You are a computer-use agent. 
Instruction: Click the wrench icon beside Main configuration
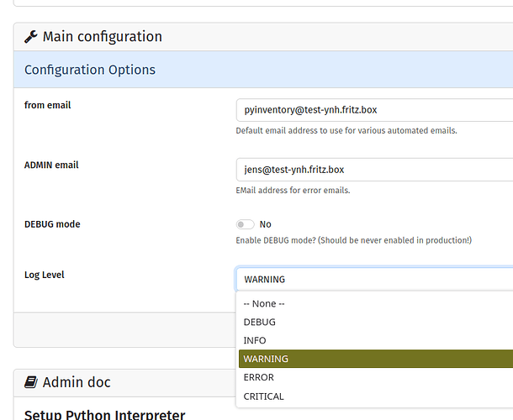31,37
